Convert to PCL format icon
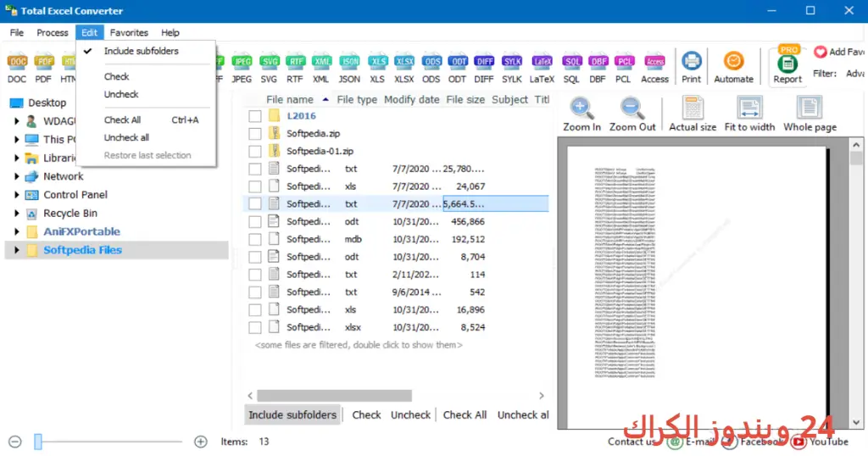 click(624, 68)
